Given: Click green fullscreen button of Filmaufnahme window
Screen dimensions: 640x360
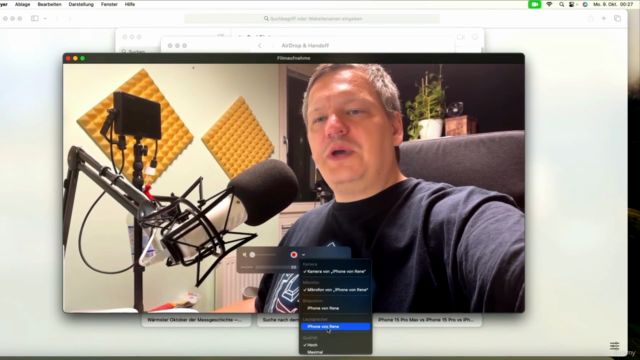Looking at the screenshot, I should [83, 58].
